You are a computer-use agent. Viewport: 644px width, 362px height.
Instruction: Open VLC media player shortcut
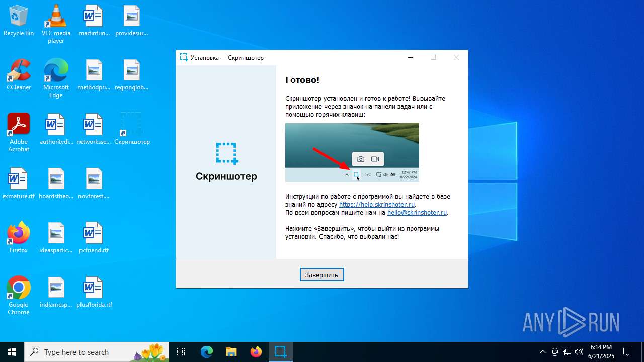click(56, 24)
